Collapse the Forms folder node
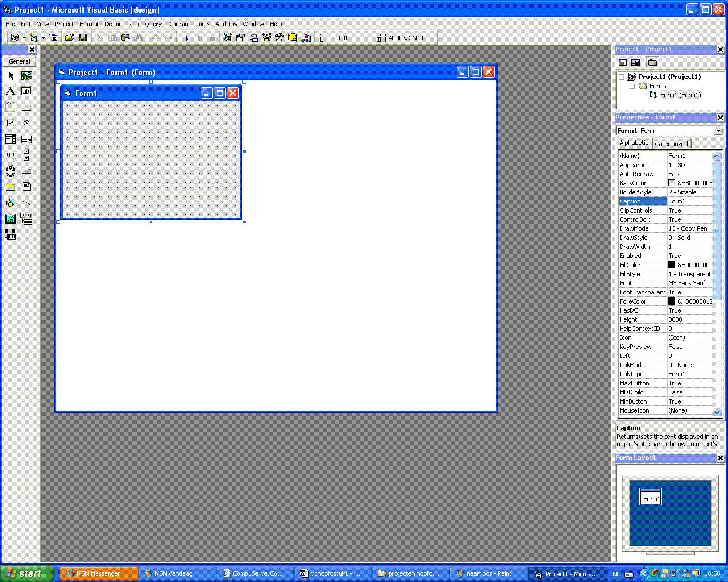Screen dimensions: 728x582 point(632,86)
